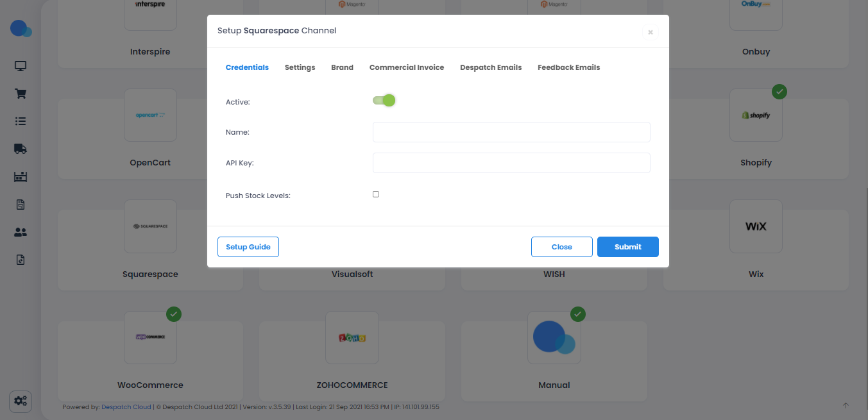Open the Setup Guide
868x420 pixels.
pyautogui.click(x=248, y=247)
